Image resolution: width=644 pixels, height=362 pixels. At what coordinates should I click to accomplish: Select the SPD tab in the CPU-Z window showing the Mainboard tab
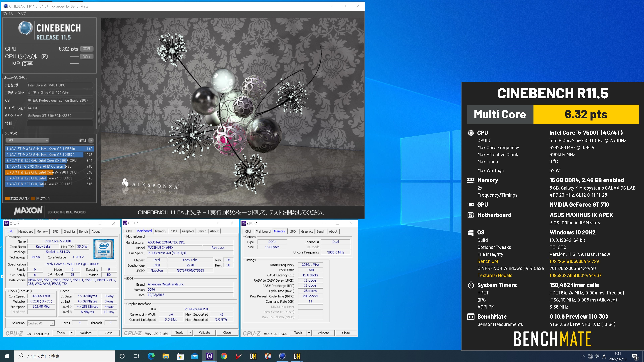pos(174,231)
